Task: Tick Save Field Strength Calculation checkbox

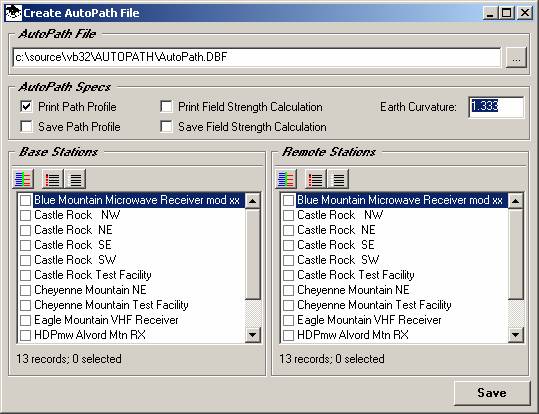Action: click(x=166, y=127)
